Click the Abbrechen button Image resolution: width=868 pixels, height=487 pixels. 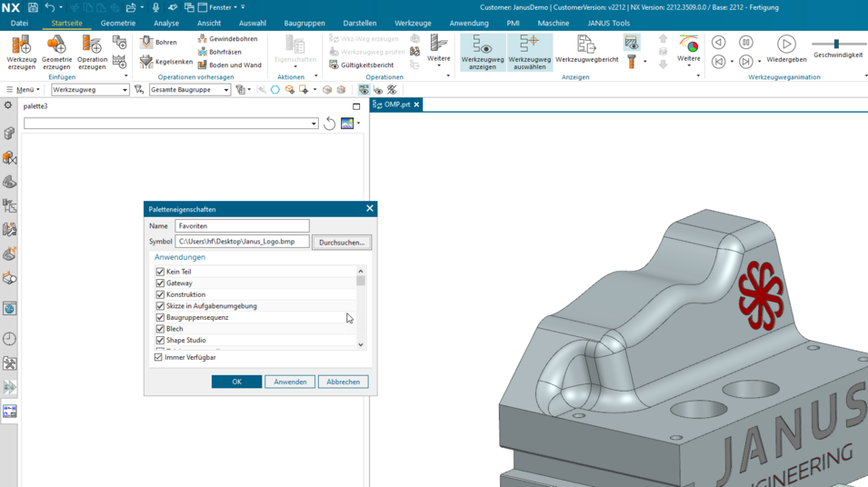point(343,382)
